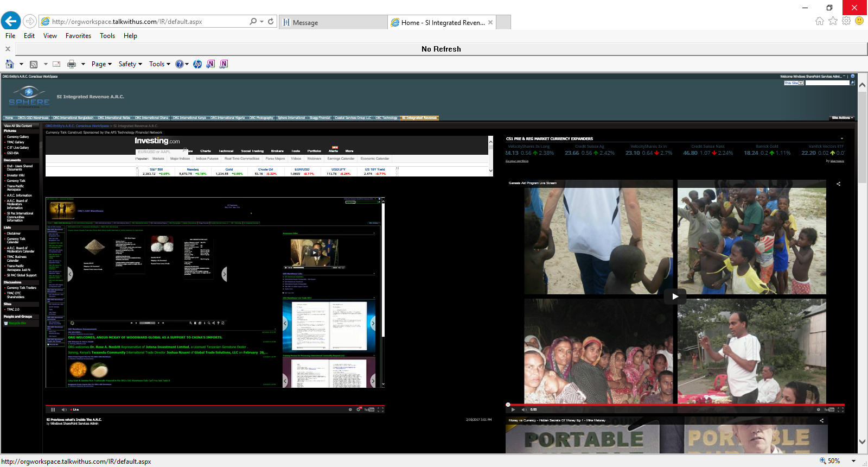
Task: Open the Print dropdown arrow
Action: tap(83, 64)
